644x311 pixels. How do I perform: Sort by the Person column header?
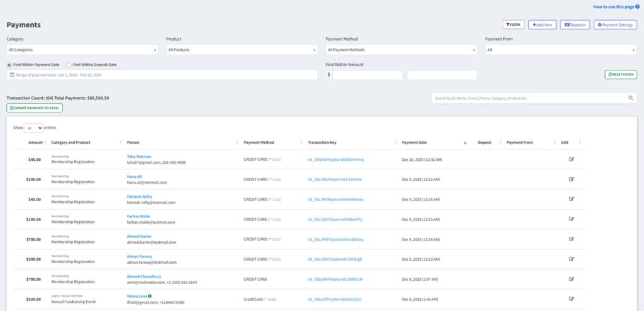pyautogui.click(x=133, y=143)
